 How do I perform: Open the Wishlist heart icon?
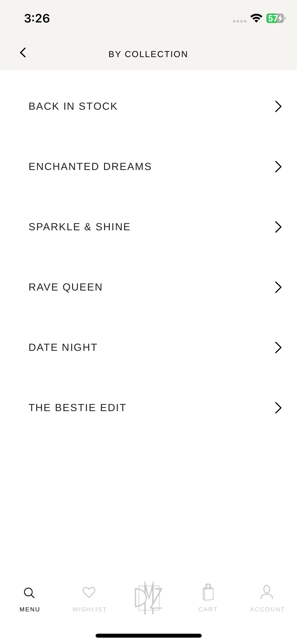(x=89, y=592)
